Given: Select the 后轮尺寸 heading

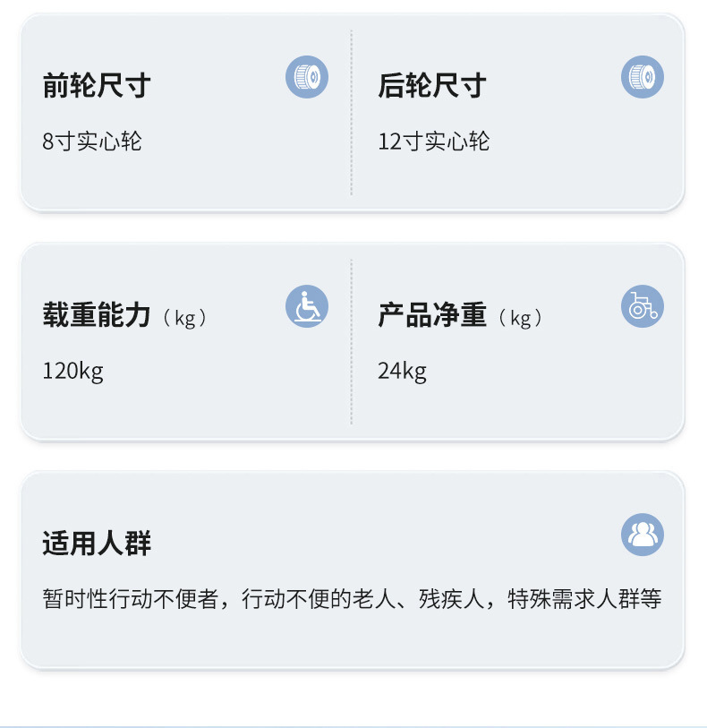Looking at the screenshot, I should 432,86.
